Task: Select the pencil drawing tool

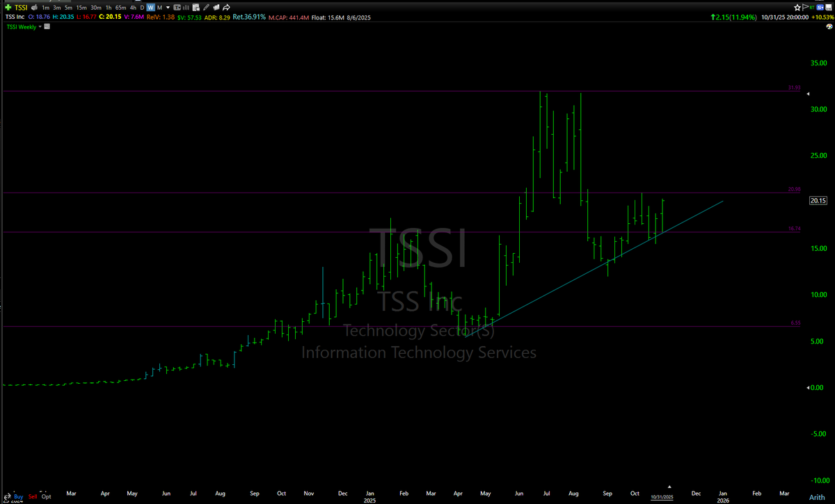Action: click(206, 8)
